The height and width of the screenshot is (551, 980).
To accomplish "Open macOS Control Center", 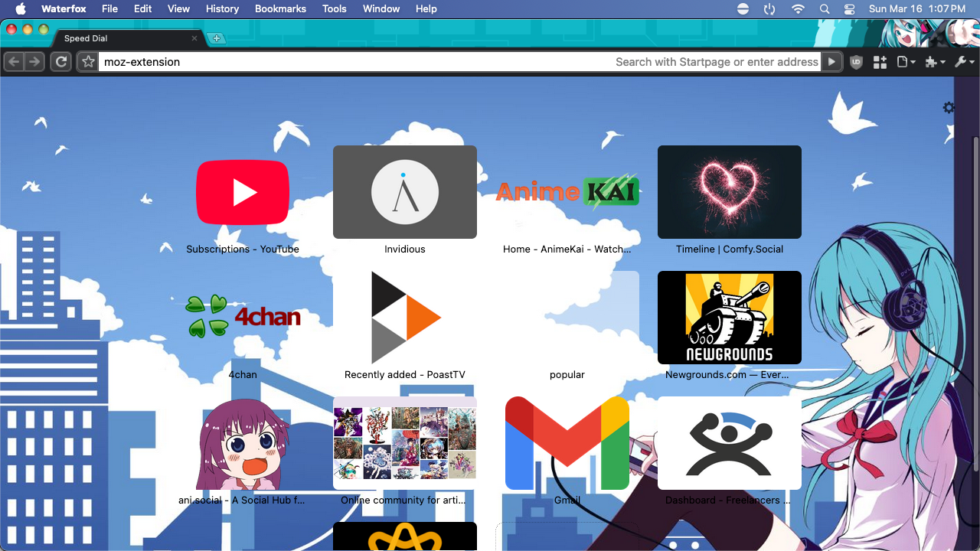I will pyautogui.click(x=849, y=9).
